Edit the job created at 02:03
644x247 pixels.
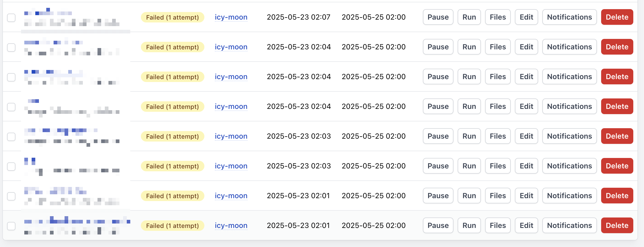526,136
